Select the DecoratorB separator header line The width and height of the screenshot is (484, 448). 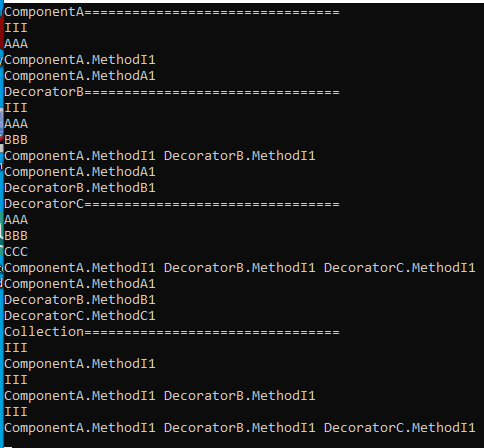pyautogui.click(x=172, y=92)
